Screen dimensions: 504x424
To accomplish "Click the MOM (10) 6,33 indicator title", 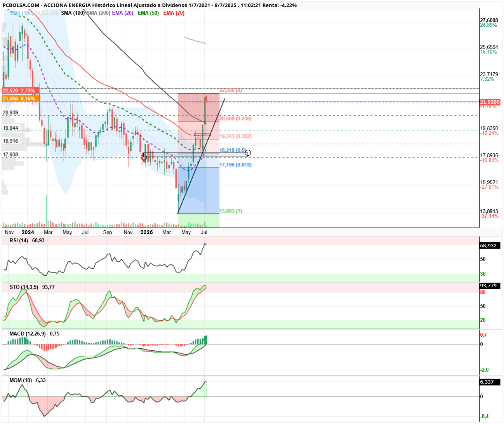I will [x=28, y=380].
